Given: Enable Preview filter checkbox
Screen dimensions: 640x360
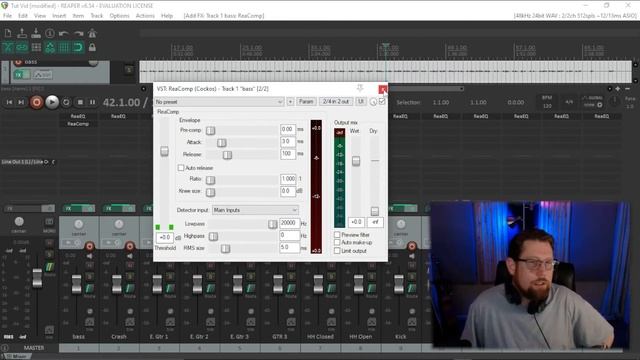Looking at the screenshot, I should pos(337,235).
